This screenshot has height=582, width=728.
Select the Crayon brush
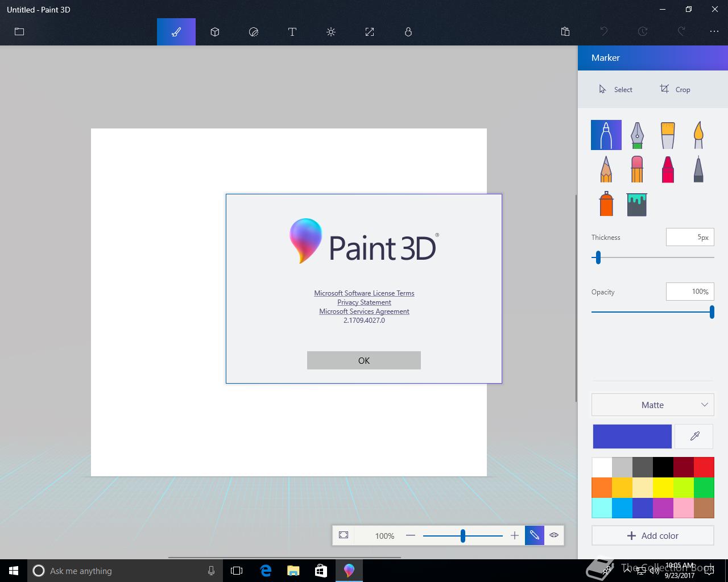(668, 169)
